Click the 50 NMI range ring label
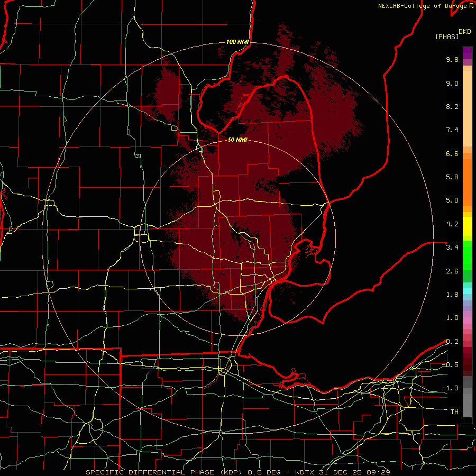 tap(237, 140)
